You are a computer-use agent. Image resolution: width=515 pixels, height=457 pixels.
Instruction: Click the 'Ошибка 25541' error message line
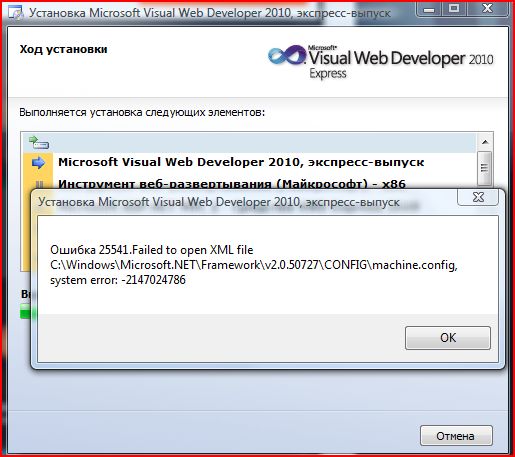(152, 250)
